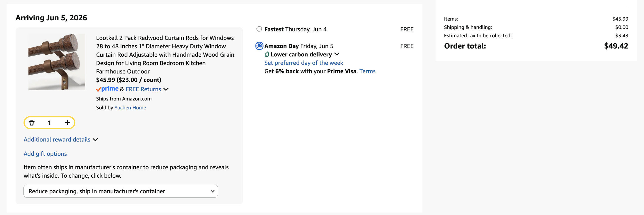Open the curtain rods product thumbnail
This screenshot has height=215, width=644.
pos(57,62)
